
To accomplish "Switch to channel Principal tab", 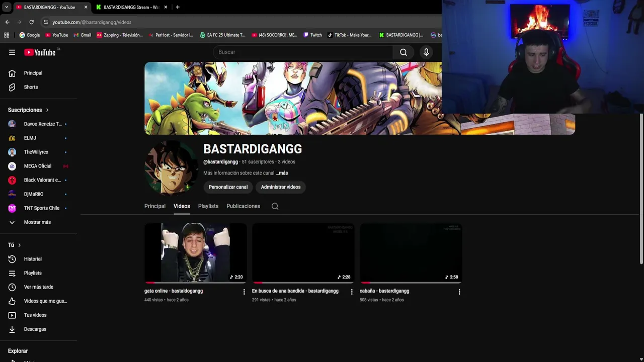I will [x=155, y=206].
